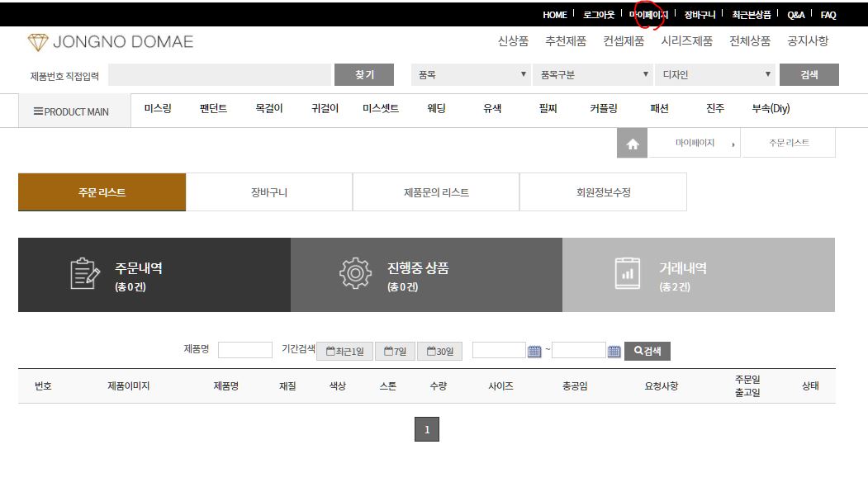Filter period by 30일
The width and height of the screenshot is (868, 487).
(x=439, y=352)
